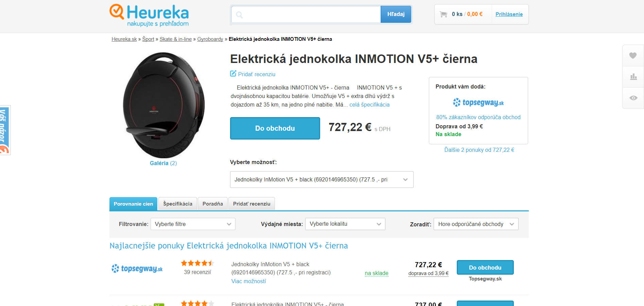Open the Vyberte lokalitu dropdown
Viewport: 644px width, 306px height.
(x=345, y=224)
